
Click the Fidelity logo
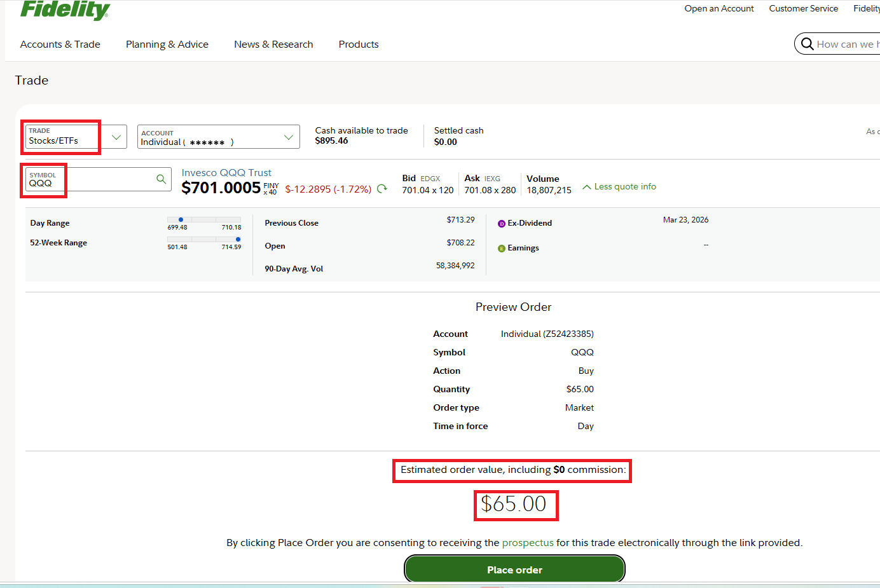pos(65,10)
